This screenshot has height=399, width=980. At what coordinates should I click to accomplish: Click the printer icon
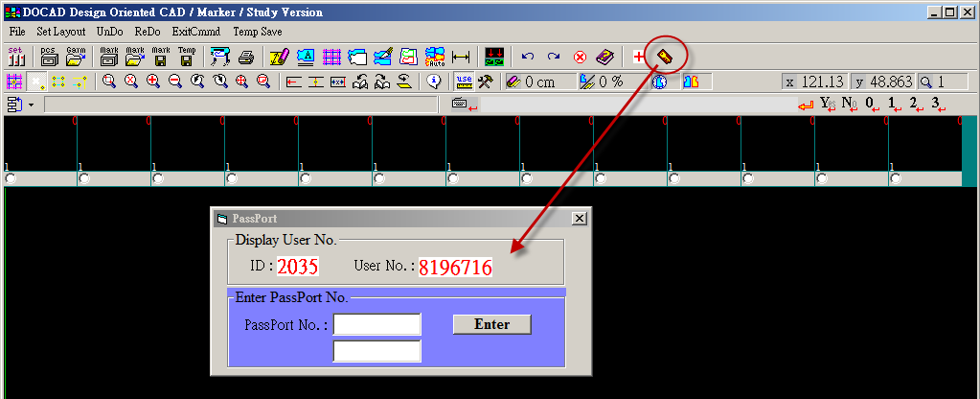tap(246, 58)
